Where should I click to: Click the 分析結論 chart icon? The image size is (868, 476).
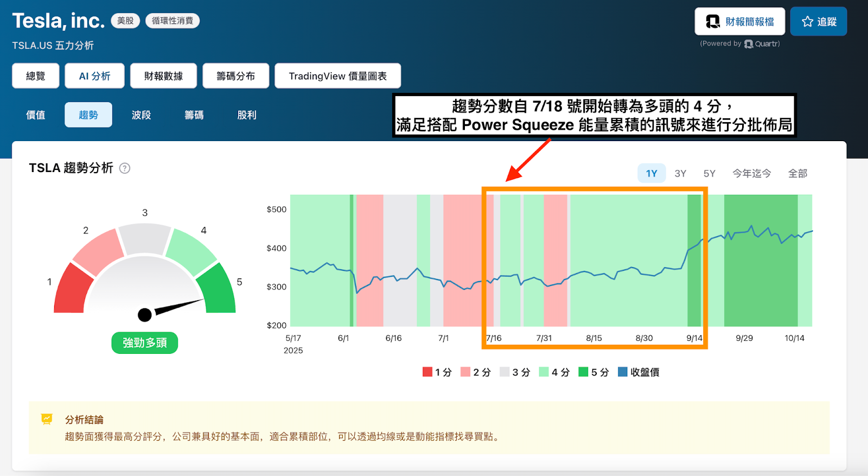pos(47,419)
